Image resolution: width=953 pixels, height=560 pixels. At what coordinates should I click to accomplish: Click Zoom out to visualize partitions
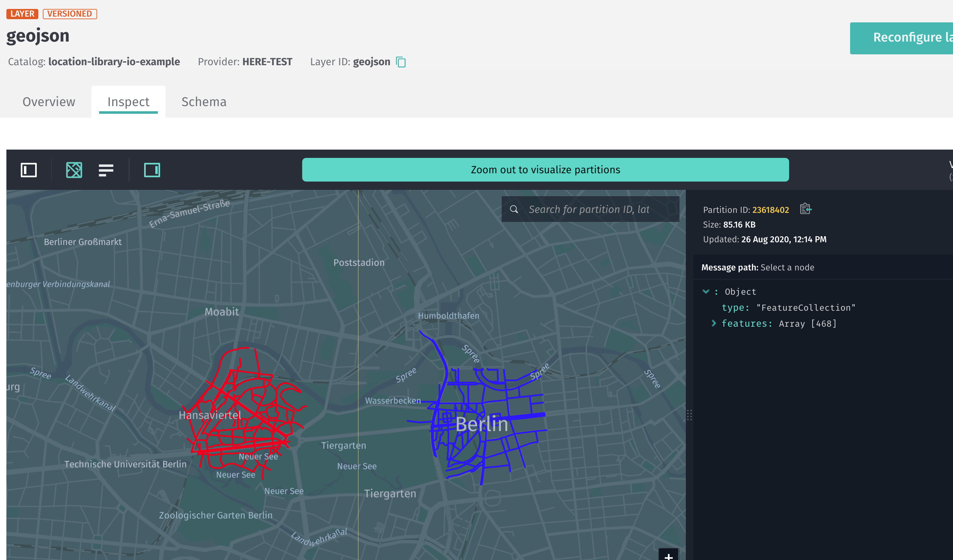coord(545,170)
